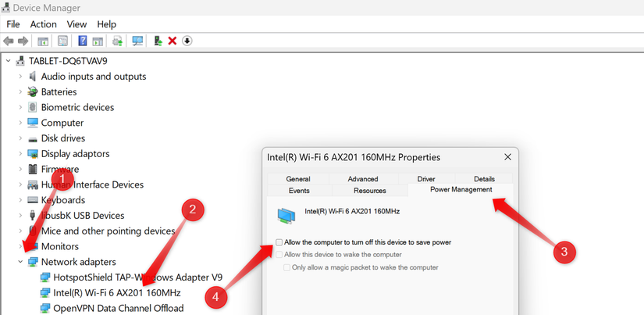Screen dimensions: 644x315
Task: Expand the Audio inputs and outputs category
Action: (x=20, y=77)
